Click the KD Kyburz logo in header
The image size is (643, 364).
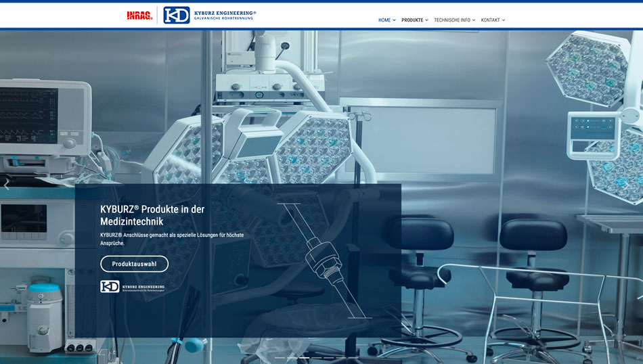coord(177,15)
